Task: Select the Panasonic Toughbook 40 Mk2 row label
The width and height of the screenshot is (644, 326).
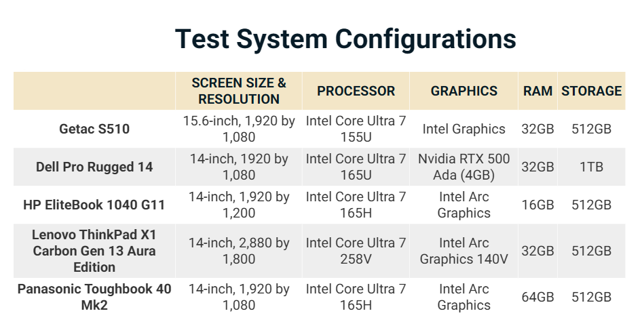Action: [x=94, y=297]
